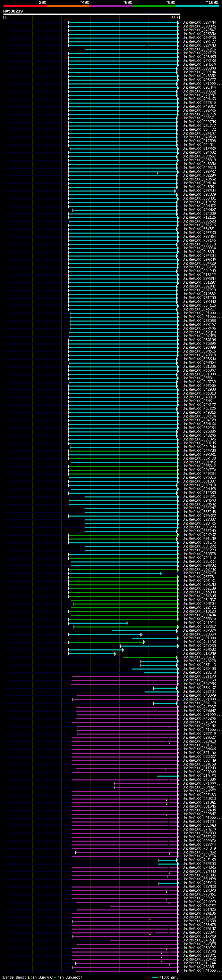Image resolution: width=222 pixels, height=980 pixels.
Task: Select the UniRef100_Q2V4M3 label
Action: [x=199, y=45]
